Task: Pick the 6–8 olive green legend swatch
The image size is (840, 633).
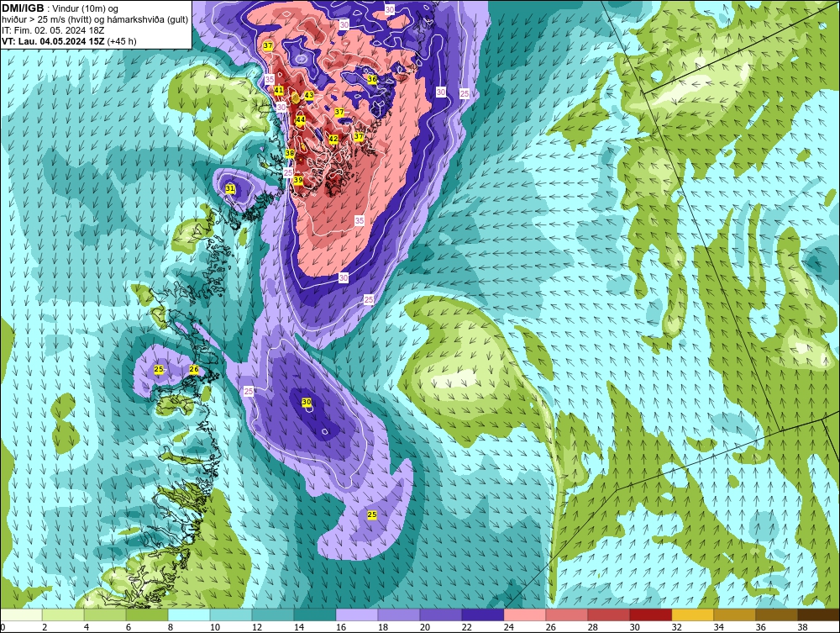Action: point(147,615)
